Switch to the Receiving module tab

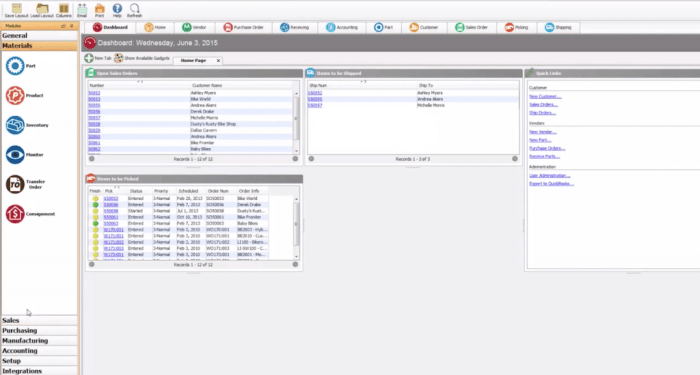295,27
